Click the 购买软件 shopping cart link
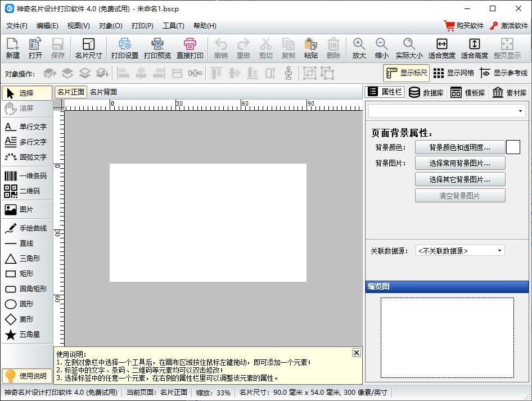 (x=464, y=26)
